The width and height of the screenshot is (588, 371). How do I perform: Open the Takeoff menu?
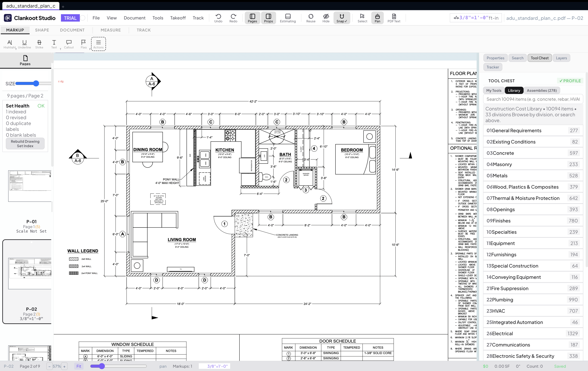[x=178, y=18]
